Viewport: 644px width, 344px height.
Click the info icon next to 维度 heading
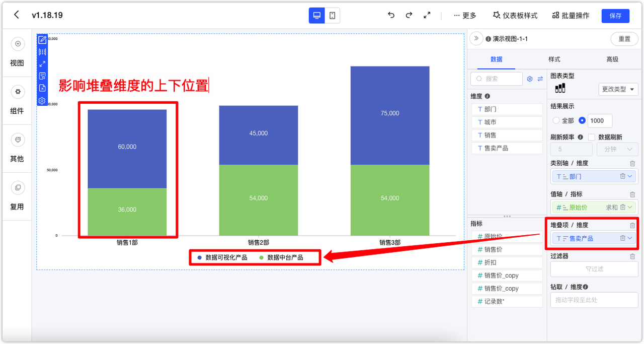click(488, 96)
